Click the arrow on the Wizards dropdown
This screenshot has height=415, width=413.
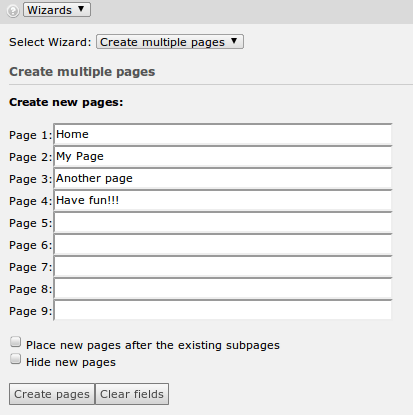click(81, 9)
